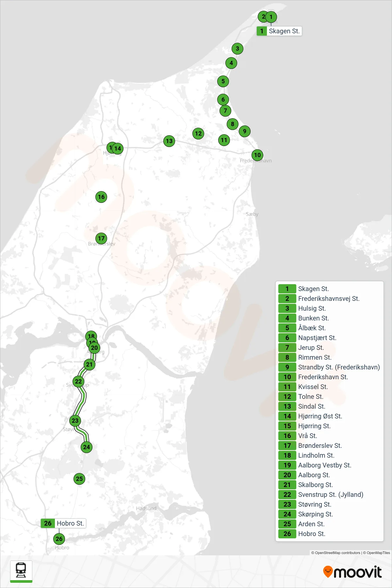Select map stop marker 22
Screen dimensions: 392x588
[x=78, y=382]
